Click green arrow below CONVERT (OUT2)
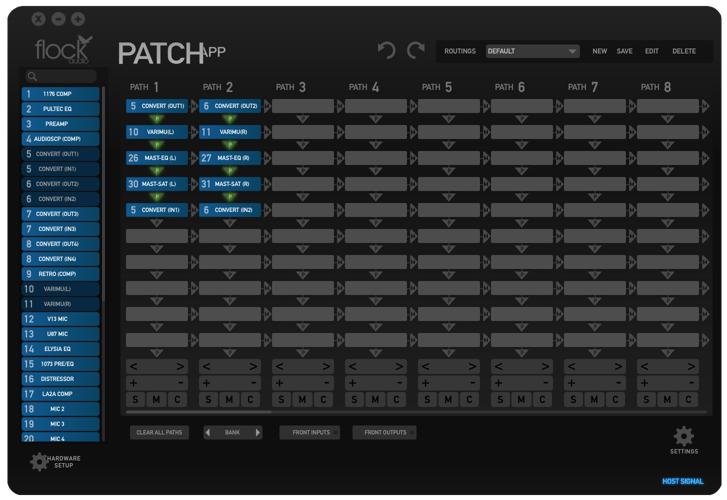Image resolution: width=727 pixels, height=500 pixels. point(230,119)
